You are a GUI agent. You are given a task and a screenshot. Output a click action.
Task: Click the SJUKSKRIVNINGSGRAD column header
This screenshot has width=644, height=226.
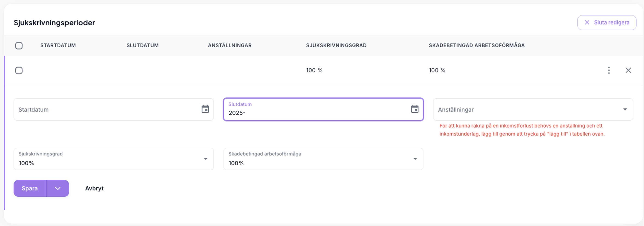(x=336, y=45)
